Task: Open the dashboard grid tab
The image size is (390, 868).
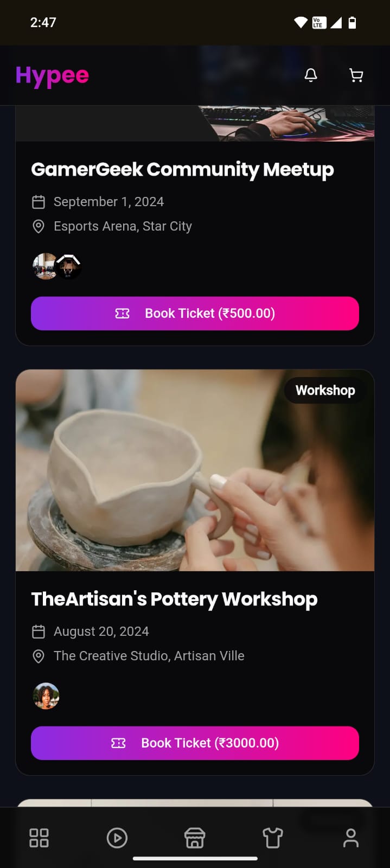Action: (39, 838)
